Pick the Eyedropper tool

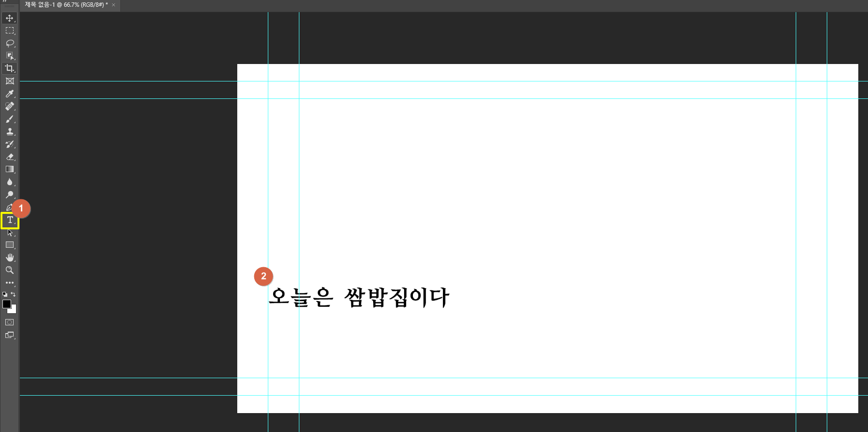10,94
